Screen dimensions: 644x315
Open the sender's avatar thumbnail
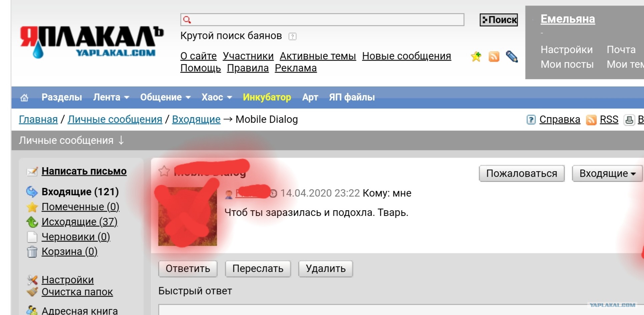187,216
